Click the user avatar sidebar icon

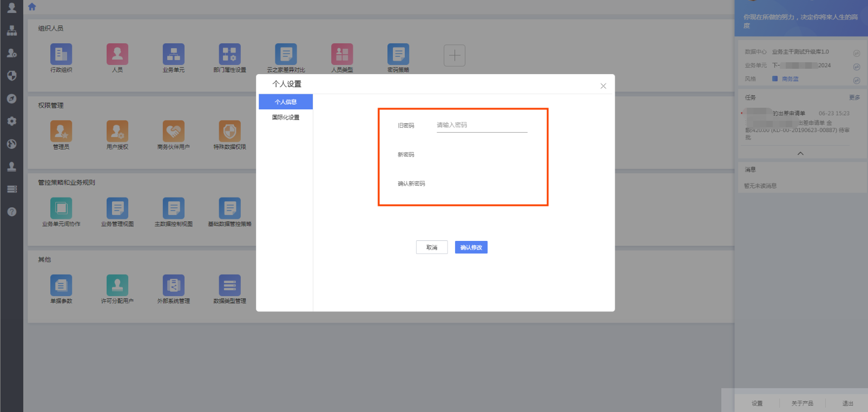pos(11,8)
